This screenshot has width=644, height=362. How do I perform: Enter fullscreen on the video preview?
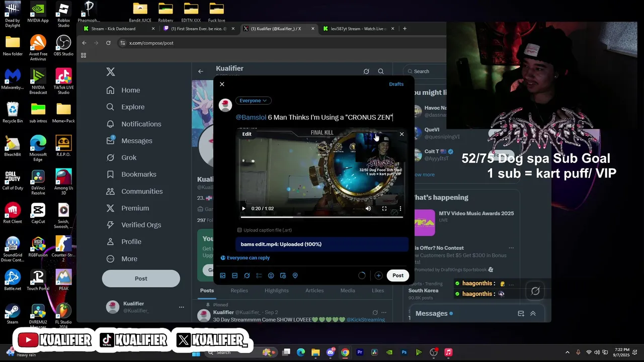384,209
